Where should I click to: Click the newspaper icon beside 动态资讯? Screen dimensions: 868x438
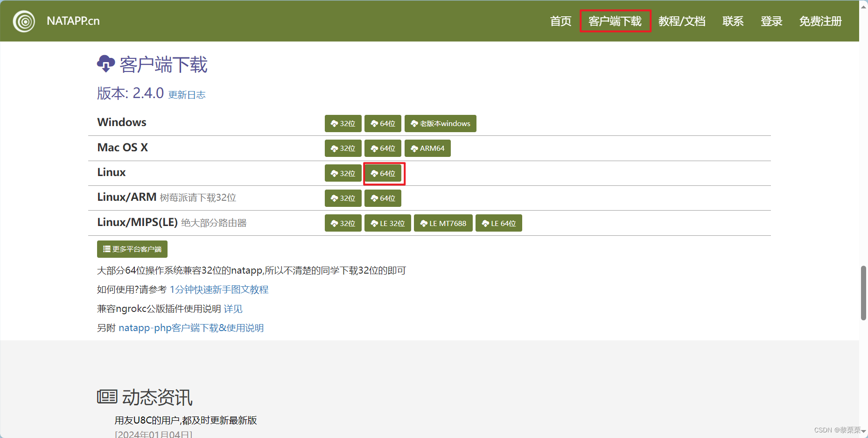[x=107, y=397]
